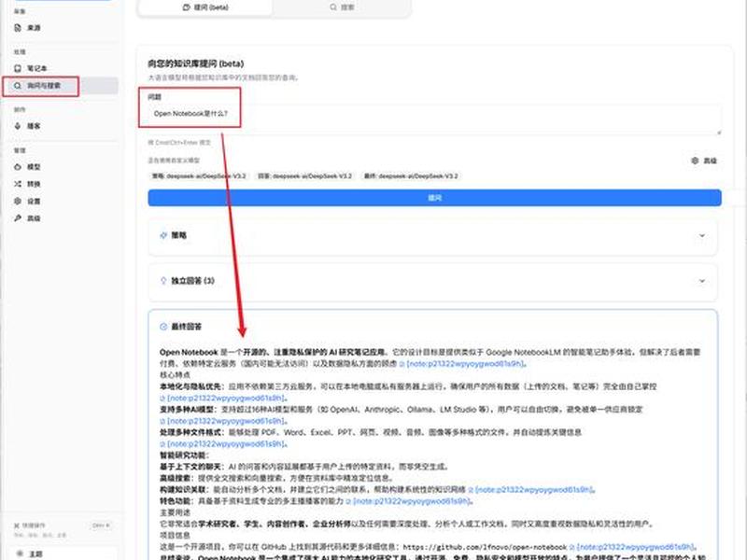Screen dimensions: 747x560
Task: Click the 主要用途 subheading text
Action: click(175, 512)
